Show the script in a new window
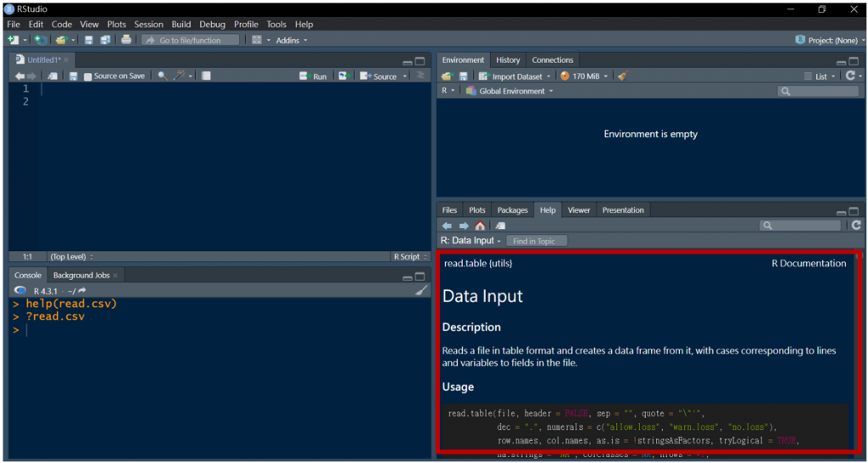This screenshot has height=463, width=868. [53, 76]
